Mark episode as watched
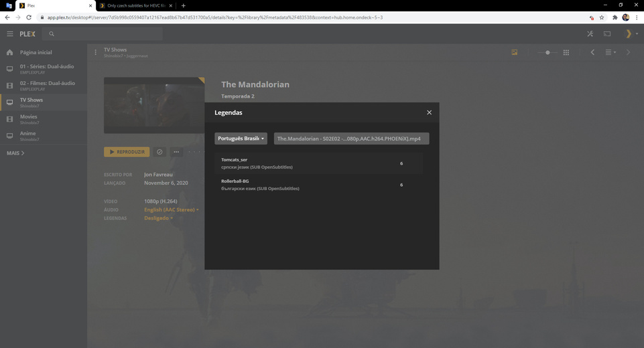644x348 pixels. [x=159, y=152]
